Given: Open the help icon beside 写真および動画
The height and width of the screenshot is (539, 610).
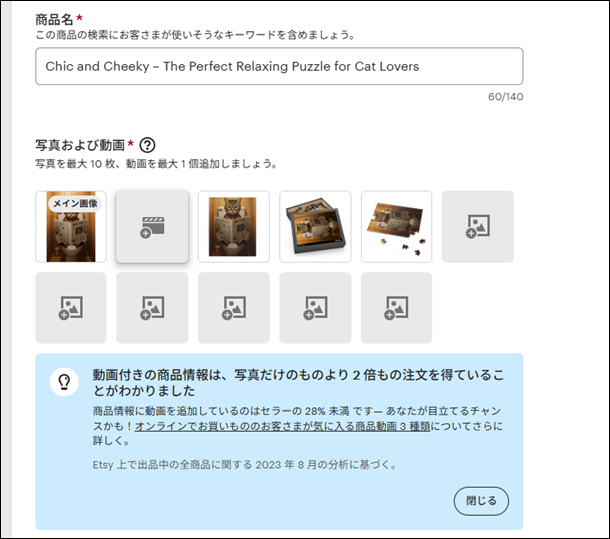Looking at the screenshot, I should pos(147,145).
